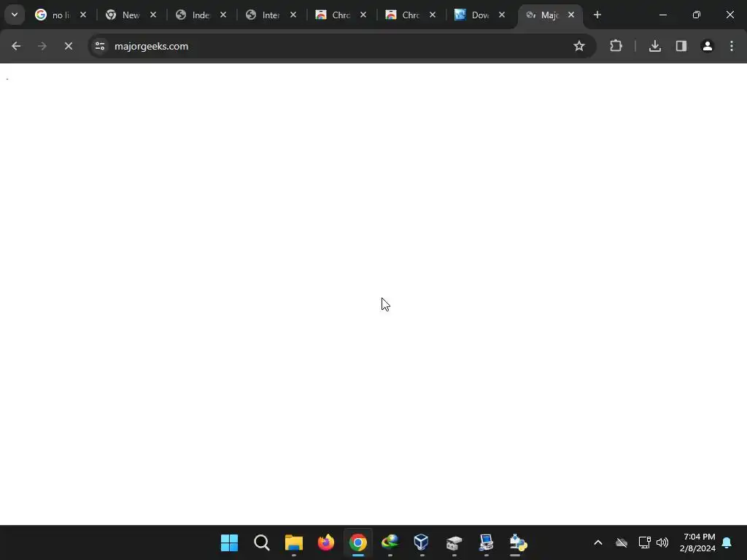This screenshot has width=747, height=560.
Task: Switch to the second 'Chro' tab
Action: [403, 15]
